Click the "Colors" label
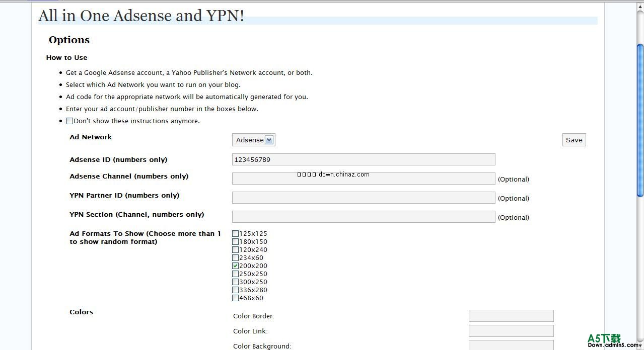The image size is (644, 350). click(81, 312)
